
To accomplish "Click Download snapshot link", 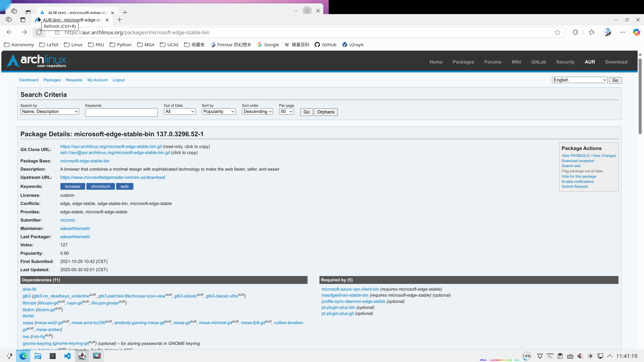I will coord(578,161).
